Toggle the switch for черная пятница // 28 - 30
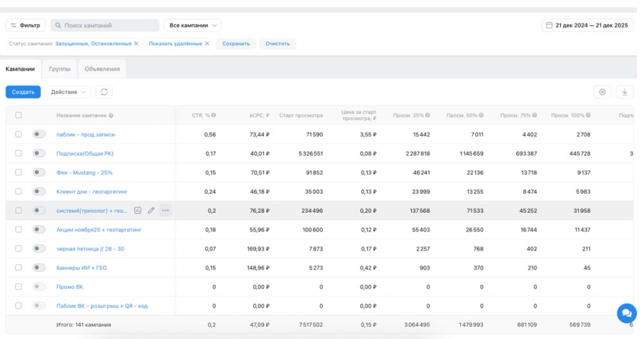This screenshot has width=644, height=339. pyautogui.click(x=39, y=248)
